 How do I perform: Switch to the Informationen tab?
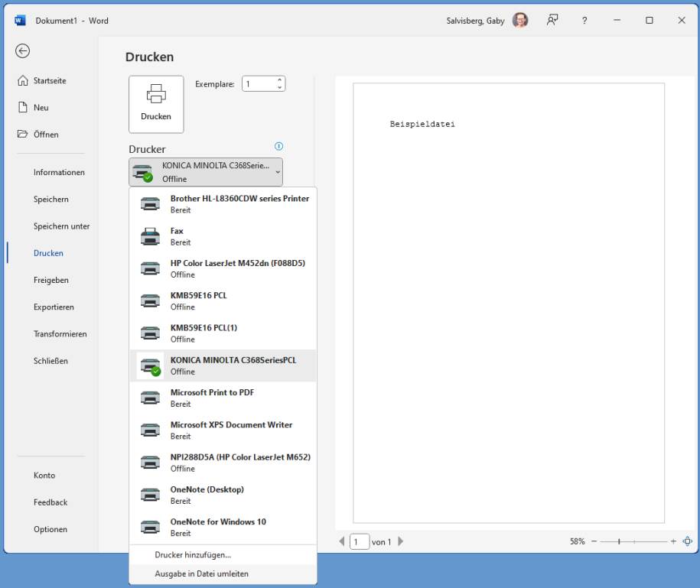(59, 172)
